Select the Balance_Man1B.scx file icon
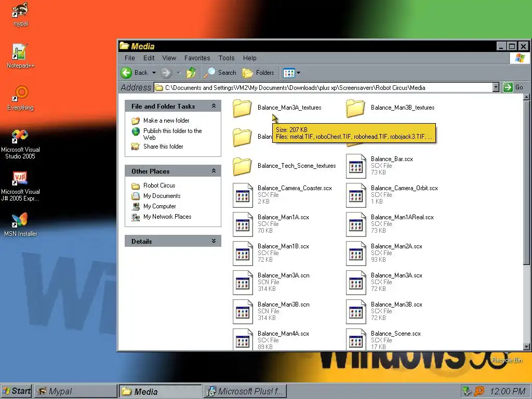 [x=243, y=254]
